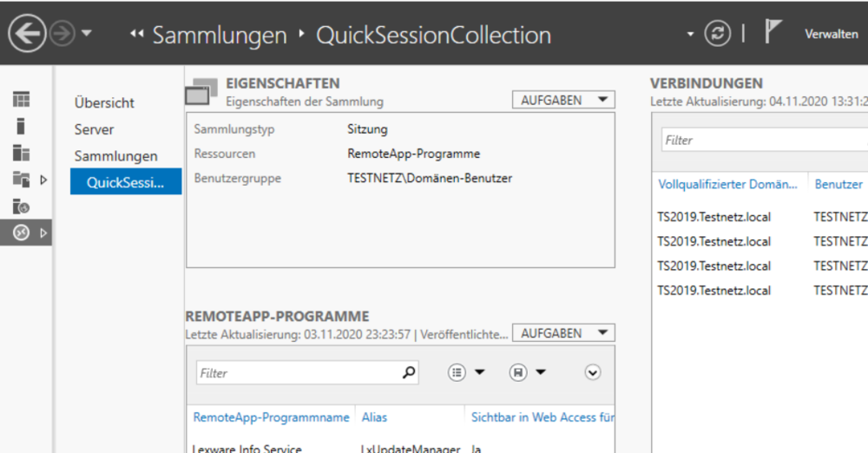
Task: Open Dashboard icon in left sidebar
Action: [21, 100]
